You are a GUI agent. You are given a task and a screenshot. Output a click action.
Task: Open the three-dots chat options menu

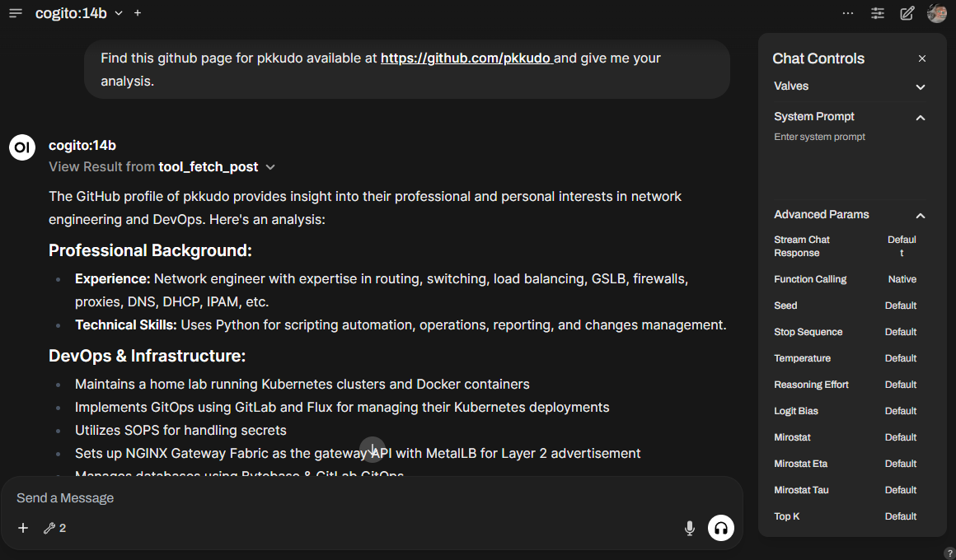[x=848, y=13]
